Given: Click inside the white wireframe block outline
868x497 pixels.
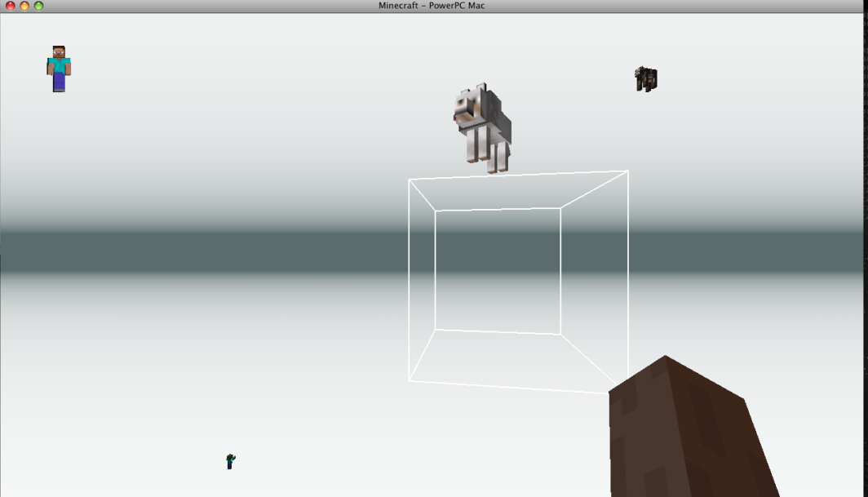Looking at the screenshot, I should pyautogui.click(x=518, y=282).
